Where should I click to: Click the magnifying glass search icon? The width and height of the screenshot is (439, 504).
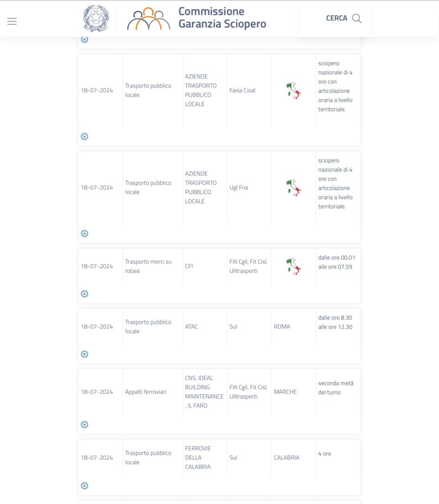tap(357, 18)
